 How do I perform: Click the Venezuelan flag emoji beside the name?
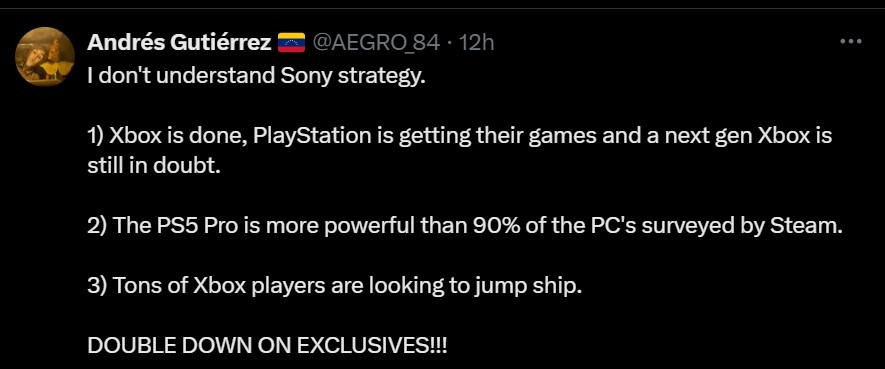(x=291, y=42)
